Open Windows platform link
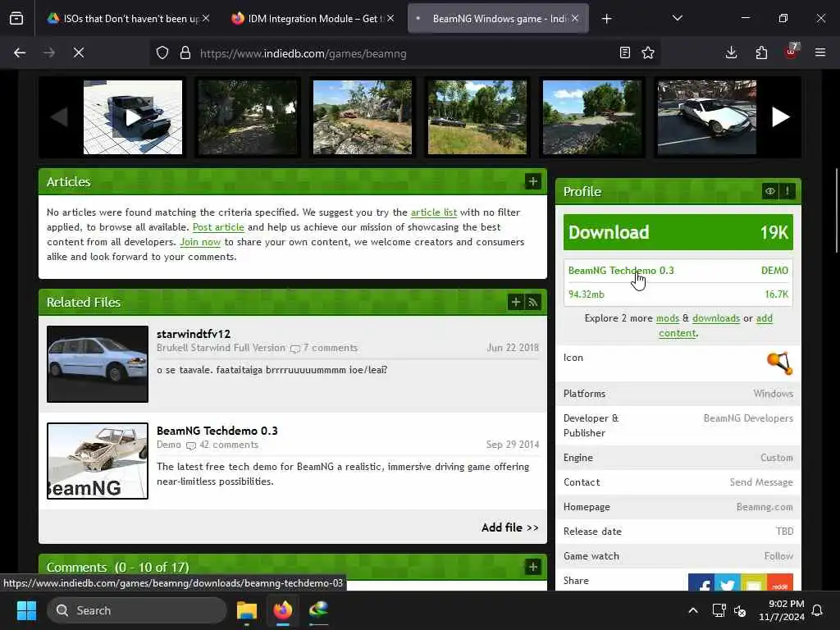Screen dimensions: 840x630 773,394
